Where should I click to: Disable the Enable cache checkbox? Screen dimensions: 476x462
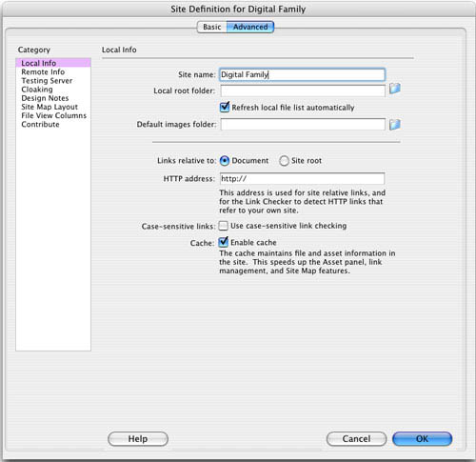click(224, 242)
